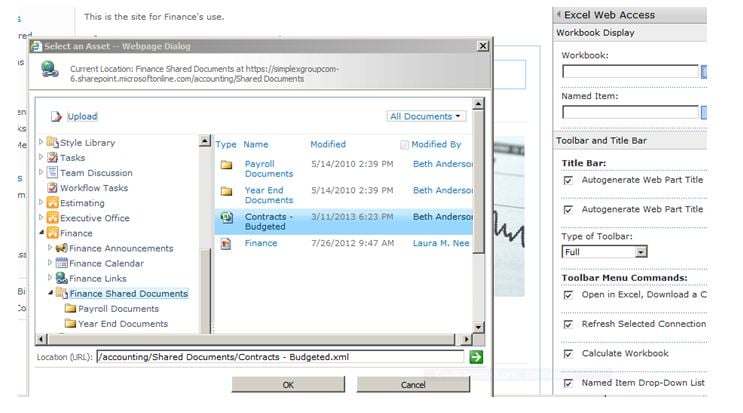Viewport: 743px width, 413px height.
Task: Click the Upload icon in the dialog
Action: tap(57, 117)
